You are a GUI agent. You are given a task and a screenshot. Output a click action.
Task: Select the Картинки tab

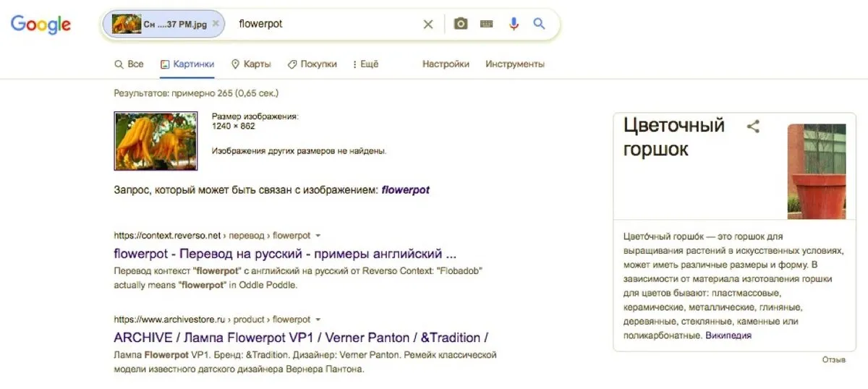coord(187,64)
